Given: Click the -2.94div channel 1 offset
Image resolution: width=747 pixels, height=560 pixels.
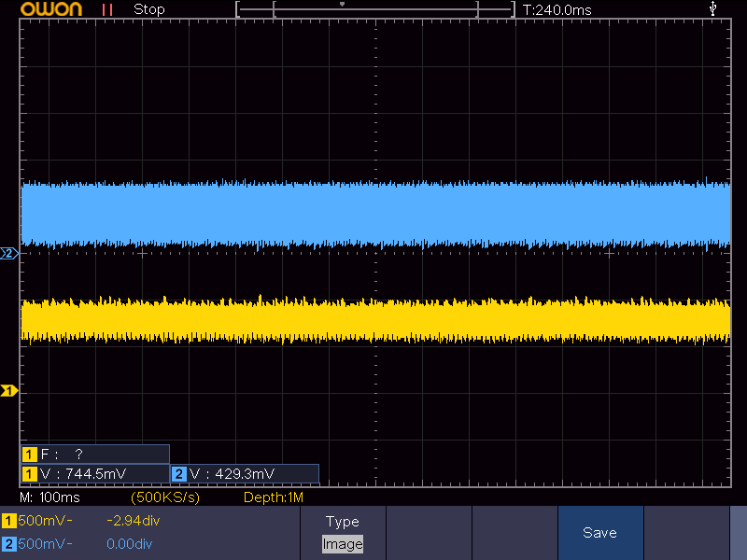Looking at the screenshot, I should [x=133, y=521].
